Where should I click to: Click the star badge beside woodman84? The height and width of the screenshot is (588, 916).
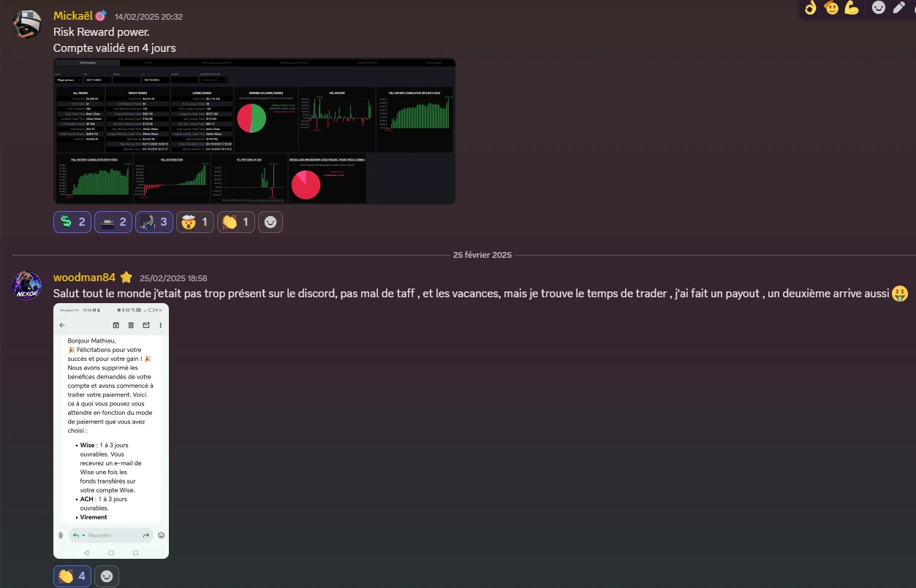coord(126,278)
